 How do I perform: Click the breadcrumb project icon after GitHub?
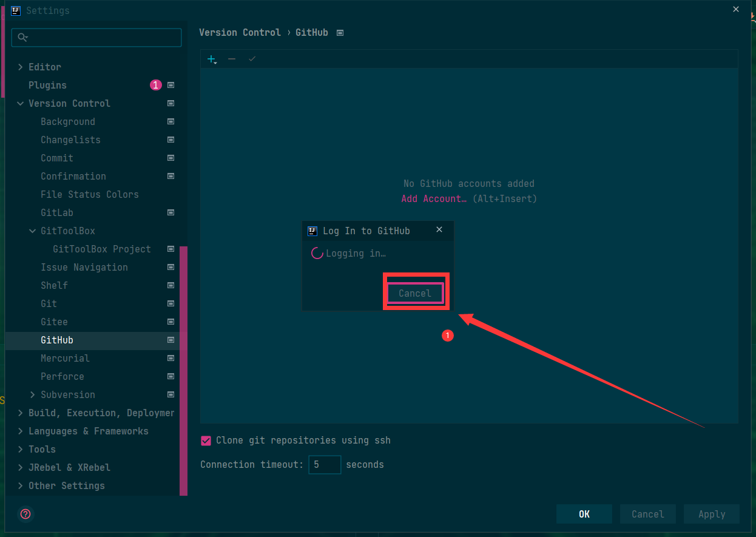pos(340,33)
